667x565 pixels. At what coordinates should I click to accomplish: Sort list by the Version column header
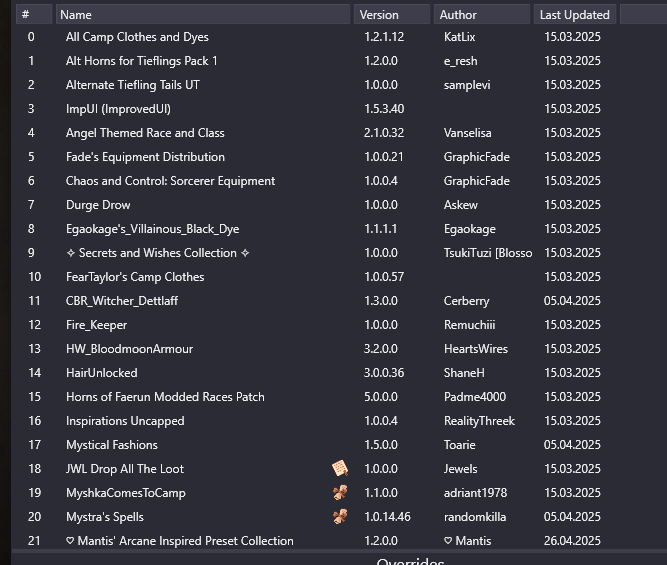[x=392, y=14]
